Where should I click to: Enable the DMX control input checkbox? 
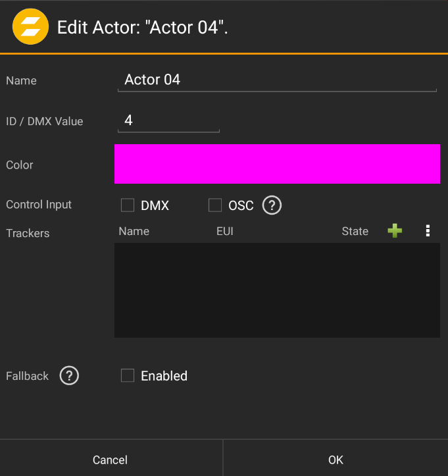[x=128, y=205]
